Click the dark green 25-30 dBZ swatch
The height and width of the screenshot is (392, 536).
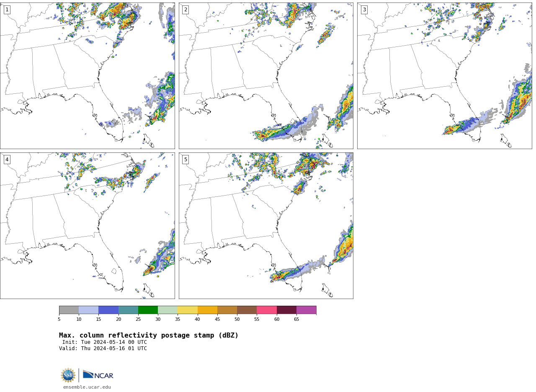pyautogui.click(x=148, y=310)
